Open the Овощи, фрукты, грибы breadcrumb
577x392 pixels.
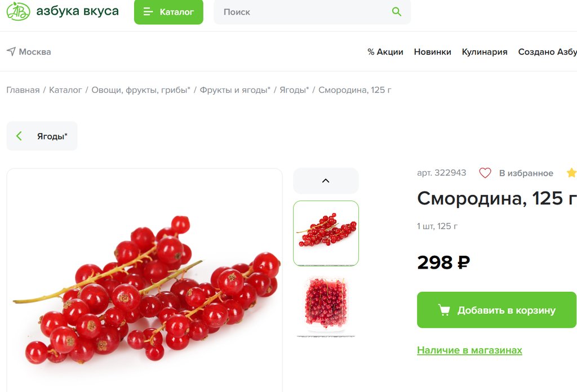[x=140, y=90]
